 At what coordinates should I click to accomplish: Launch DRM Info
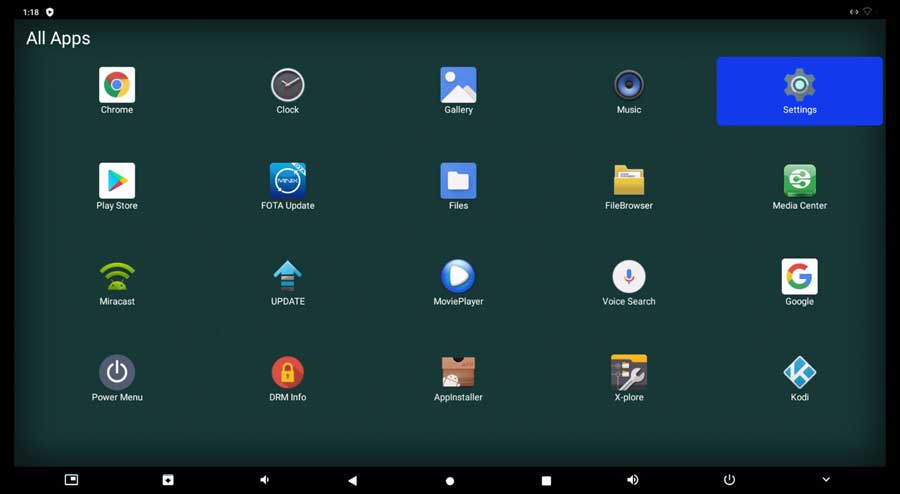pyautogui.click(x=288, y=378)
